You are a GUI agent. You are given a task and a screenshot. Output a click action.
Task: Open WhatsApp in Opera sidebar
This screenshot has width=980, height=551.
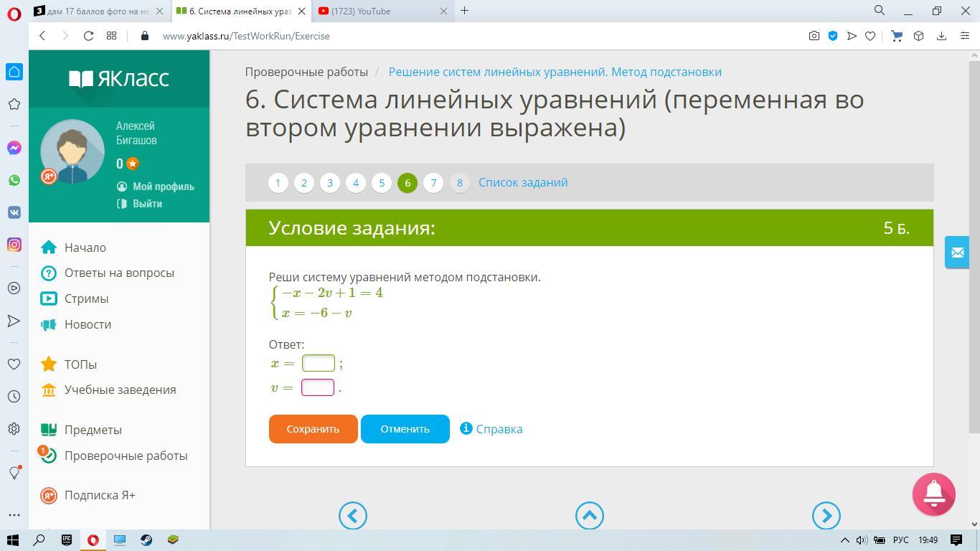tap(14, 180)
